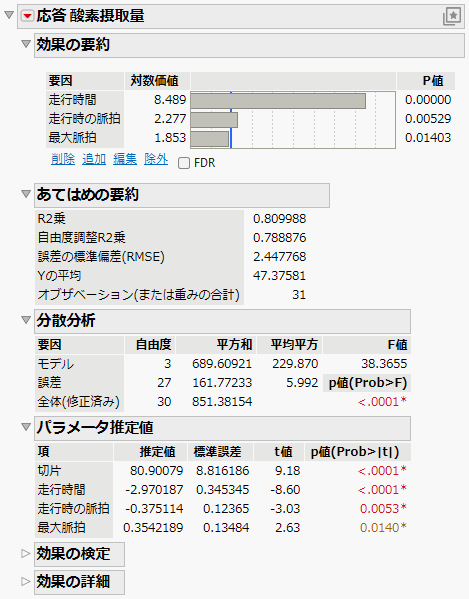Collapse the 応答 酸素摂取量 outline
This screenshot has width=469, height=599.
click(x=9, y=15)
